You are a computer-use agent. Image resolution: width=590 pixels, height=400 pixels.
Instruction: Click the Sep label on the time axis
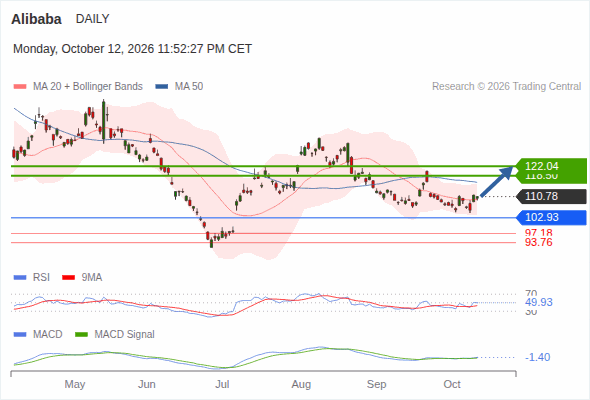coord(377,384)
